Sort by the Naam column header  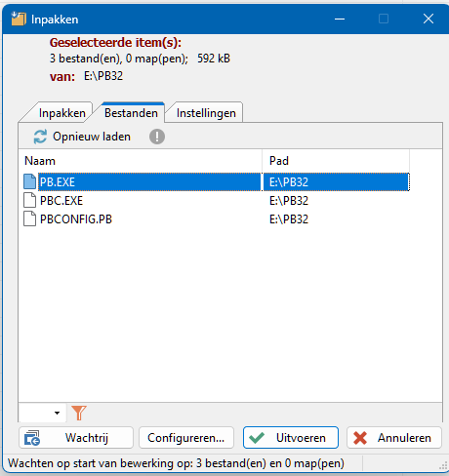(141, 161)
